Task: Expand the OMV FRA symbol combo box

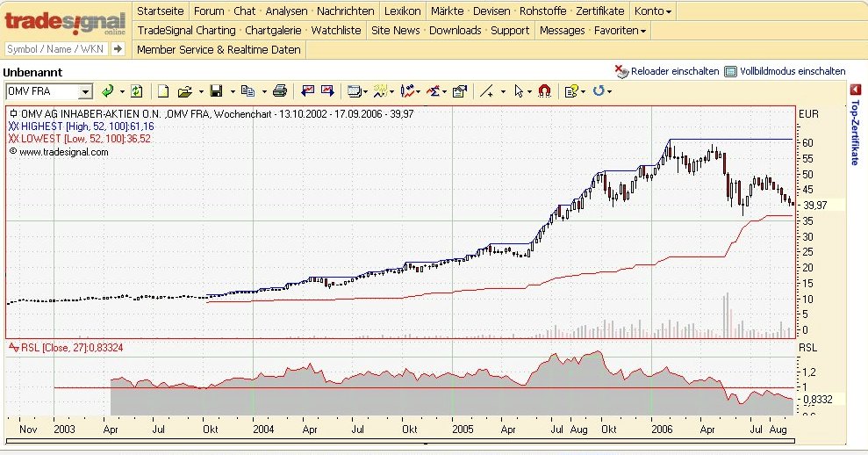Action: [85, 91]
